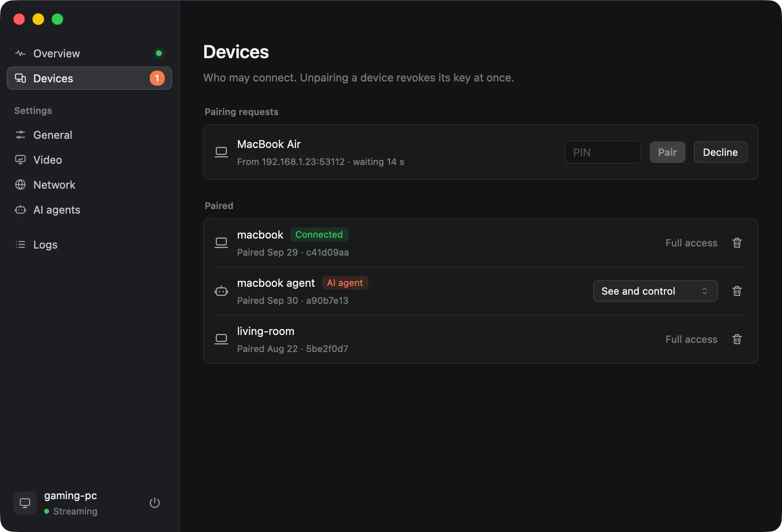782x532 pixels.
Task: Click the Network globe icon
Action: pyautogui.click(x=20, y=185)
